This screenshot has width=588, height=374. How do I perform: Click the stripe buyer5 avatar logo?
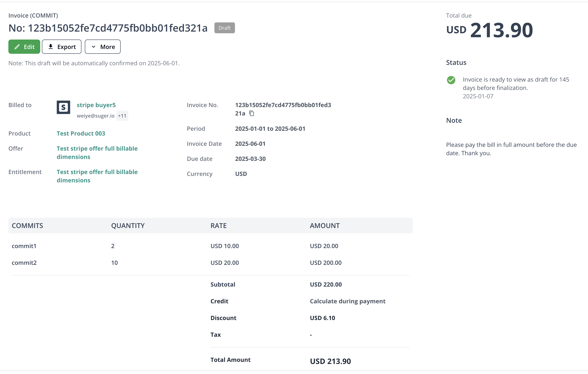tap(63, 107)
